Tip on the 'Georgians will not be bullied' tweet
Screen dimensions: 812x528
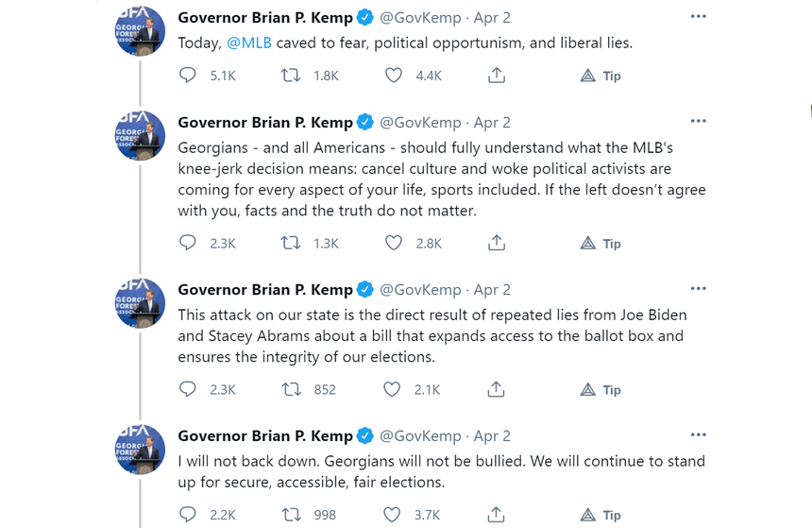600,515
